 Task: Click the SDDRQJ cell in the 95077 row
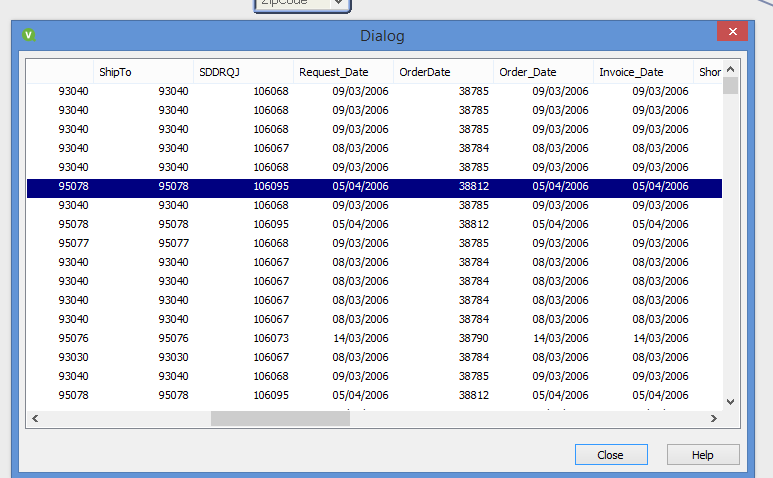[x=271, y=243]
